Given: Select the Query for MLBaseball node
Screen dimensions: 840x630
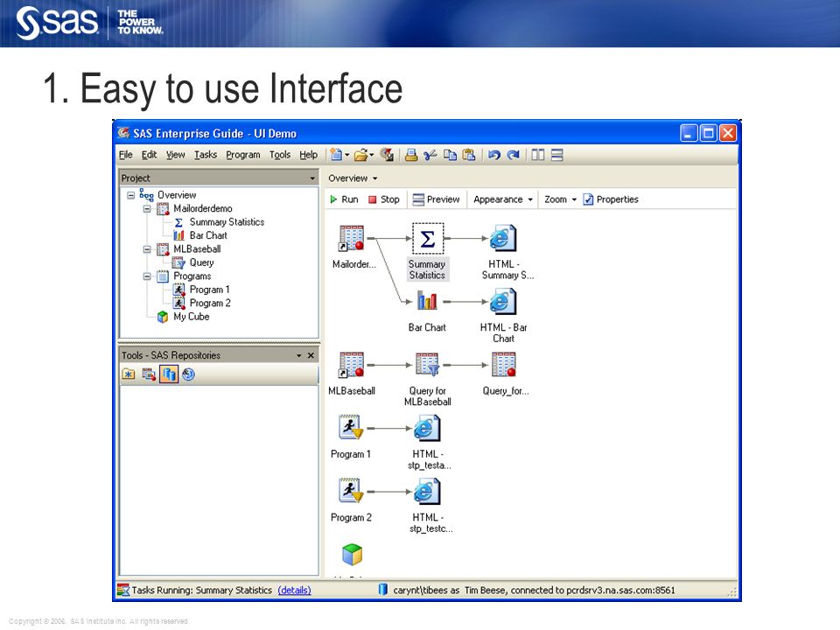Looking at the screenshot, I should (x=428, y=365).
